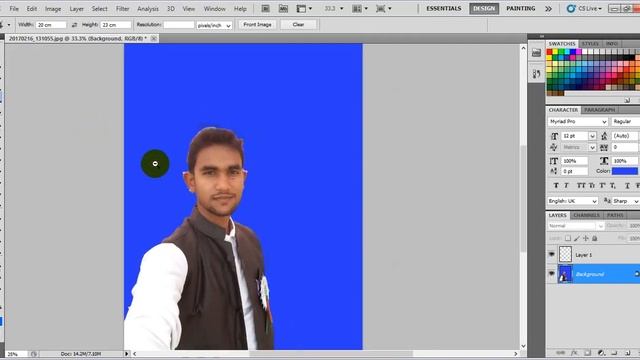Image resolution: width=640 pixels, height=360 pixels.
Task: Click the Front Image button
Action: 257,25
